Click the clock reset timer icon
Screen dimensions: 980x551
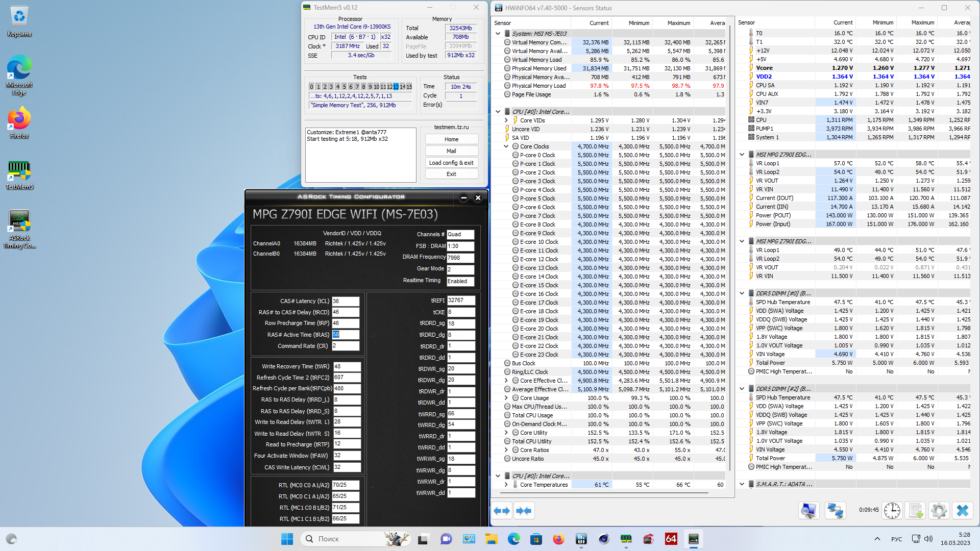click(x=892, y=511)
